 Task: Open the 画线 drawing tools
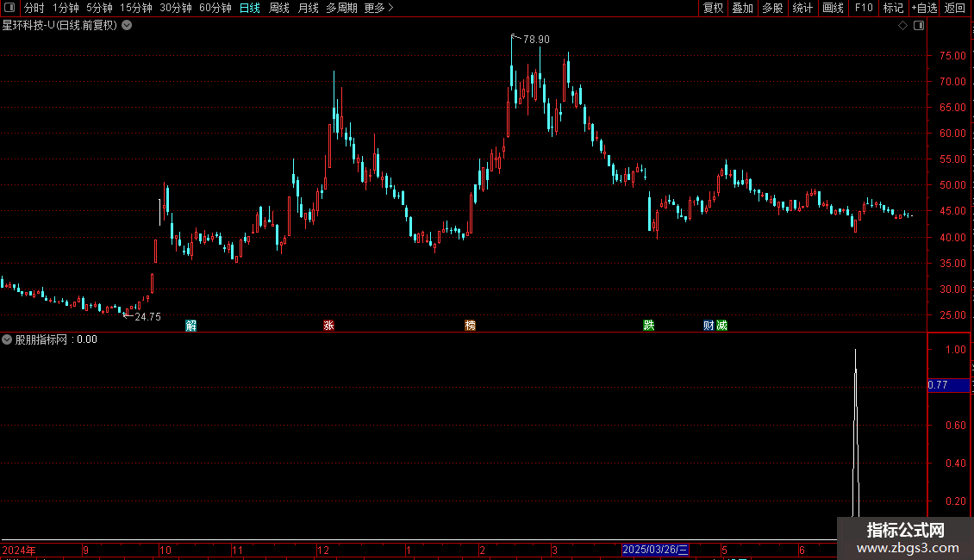click(x=833, y=8)
